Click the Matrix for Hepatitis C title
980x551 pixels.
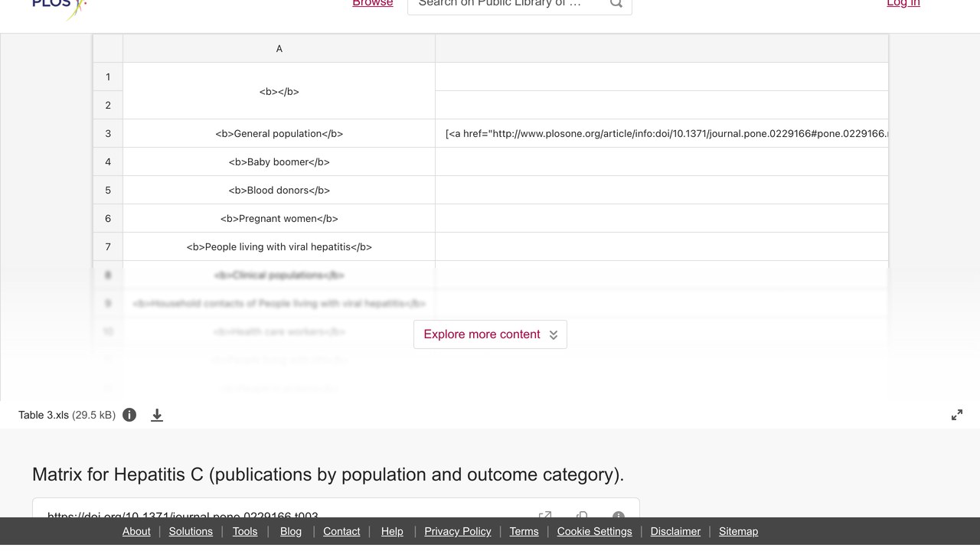pos(328,474)
